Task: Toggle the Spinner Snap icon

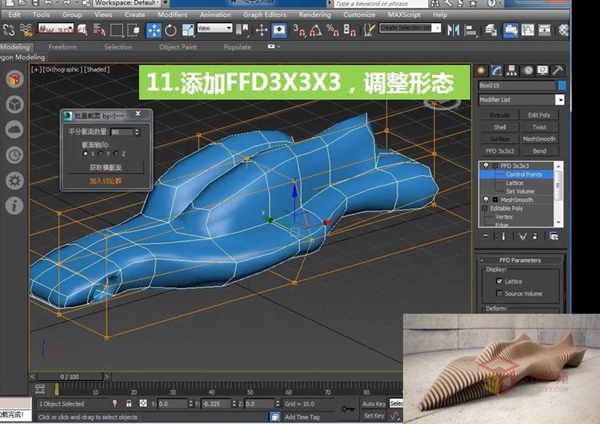Action: 349,30
